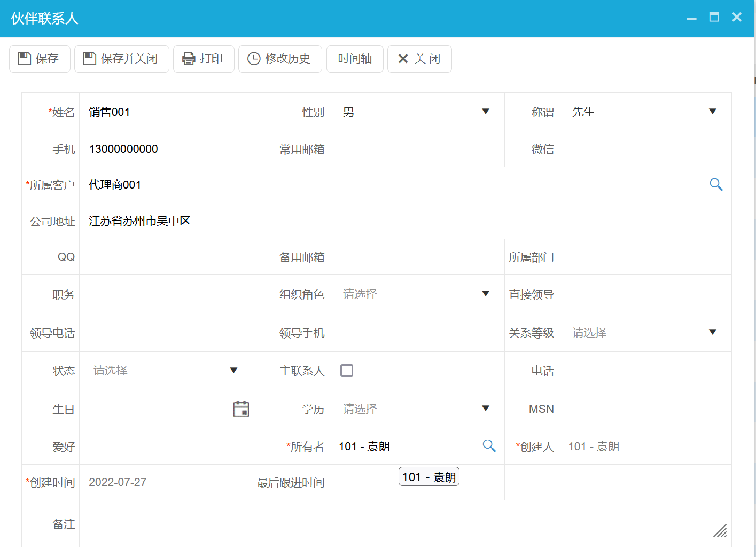Viewport: 756px width, 557px height.
Task: Print the contact with 打印 button
Action: point(203,59)
